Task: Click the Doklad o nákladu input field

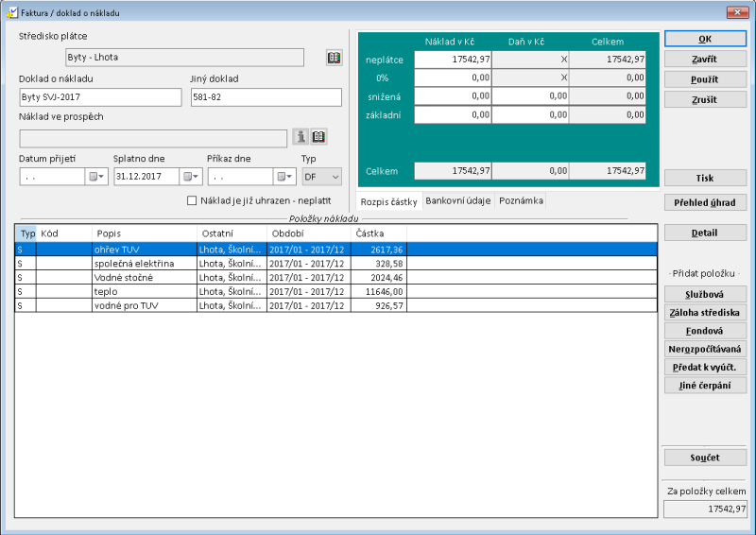Action: pos(100,97)
